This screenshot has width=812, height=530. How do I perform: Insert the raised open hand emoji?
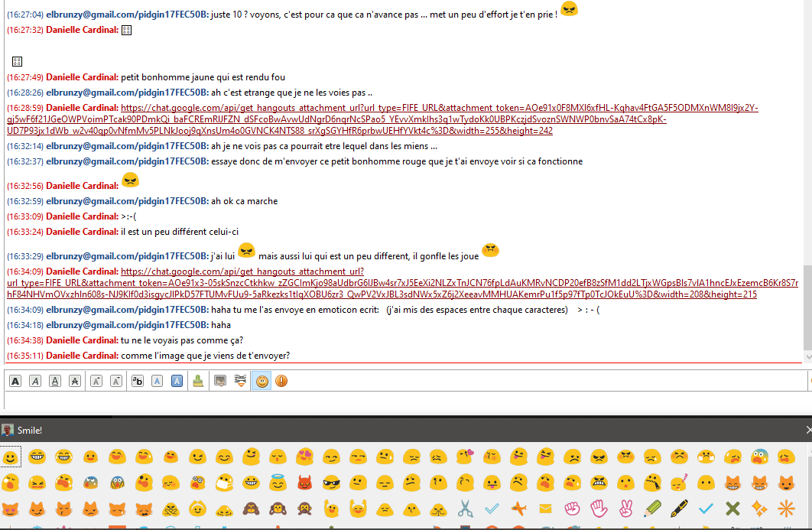pos(599,509)
